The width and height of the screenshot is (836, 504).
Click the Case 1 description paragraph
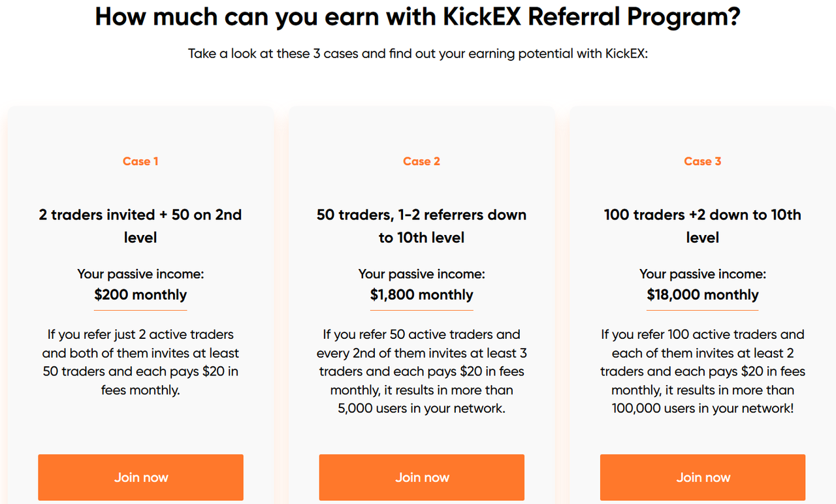coord(140,362)
